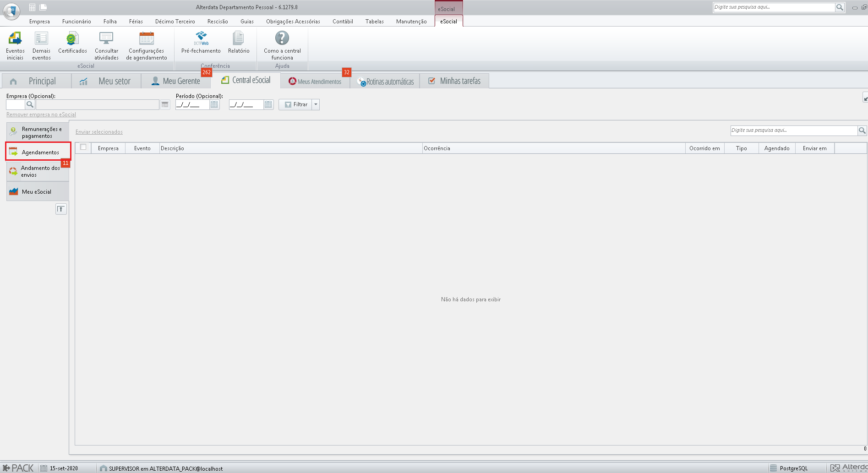The height and width of the screenshot is (473, 868).
Task: Focus the grid search field
Action: [x=794, y=130]
